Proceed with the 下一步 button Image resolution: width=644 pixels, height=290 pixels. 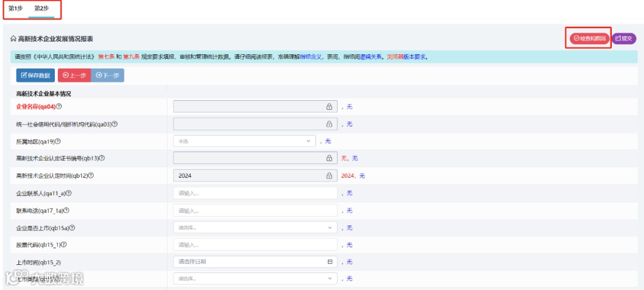pyautogui.click(x=107, y=76)
